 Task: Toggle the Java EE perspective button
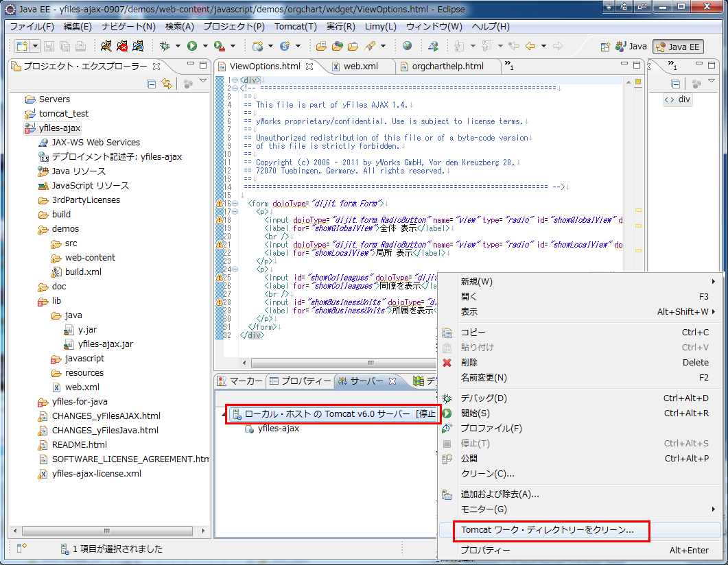pos(678,47)
